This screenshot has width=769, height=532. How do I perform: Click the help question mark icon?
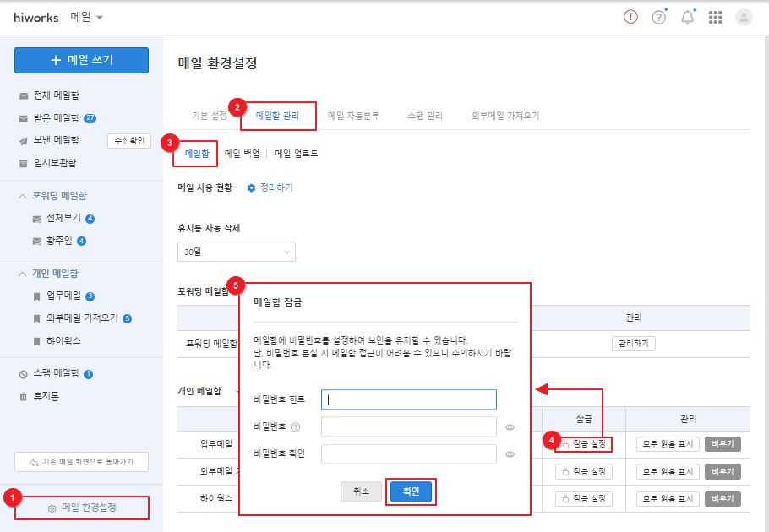coord(659,18)
